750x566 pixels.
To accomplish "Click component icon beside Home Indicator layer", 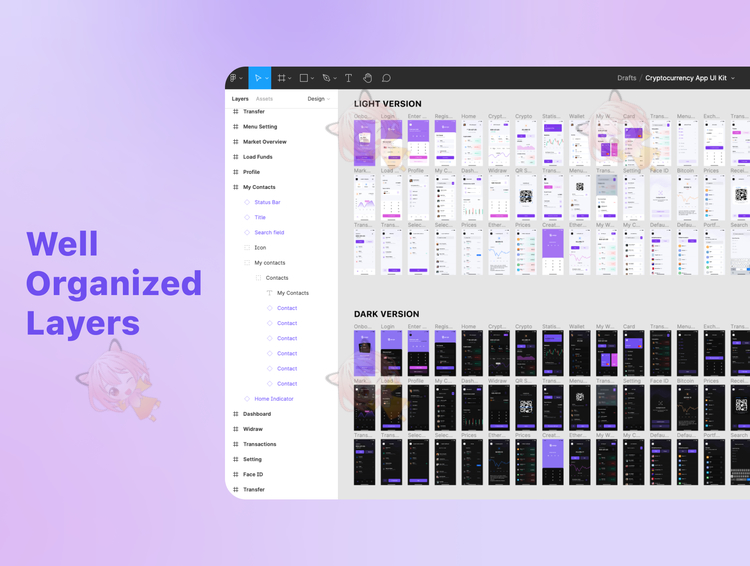I will pyautogui.click(x=247, y=399).
